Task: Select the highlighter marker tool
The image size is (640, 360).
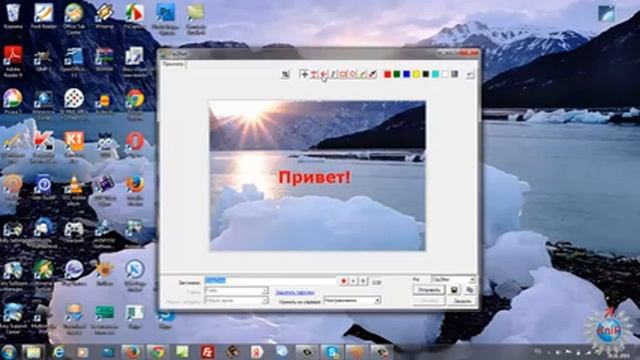Action: pos(363,74)
